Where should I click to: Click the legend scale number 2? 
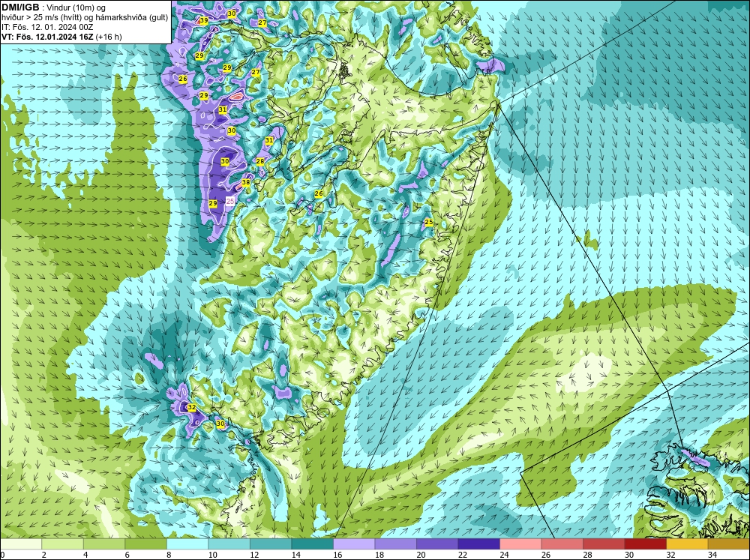point(43,555)
